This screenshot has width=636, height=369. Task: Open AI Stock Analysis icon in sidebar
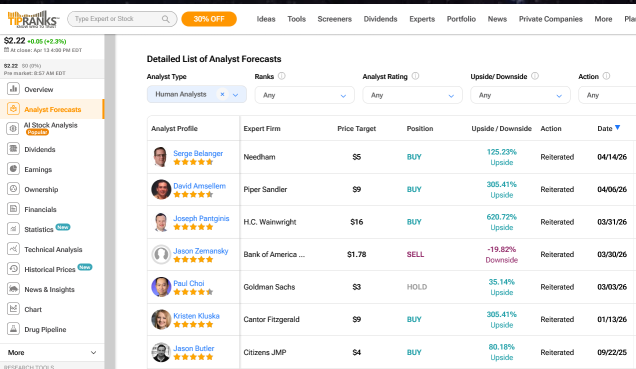pyautogui.click(x=13, y=129)
